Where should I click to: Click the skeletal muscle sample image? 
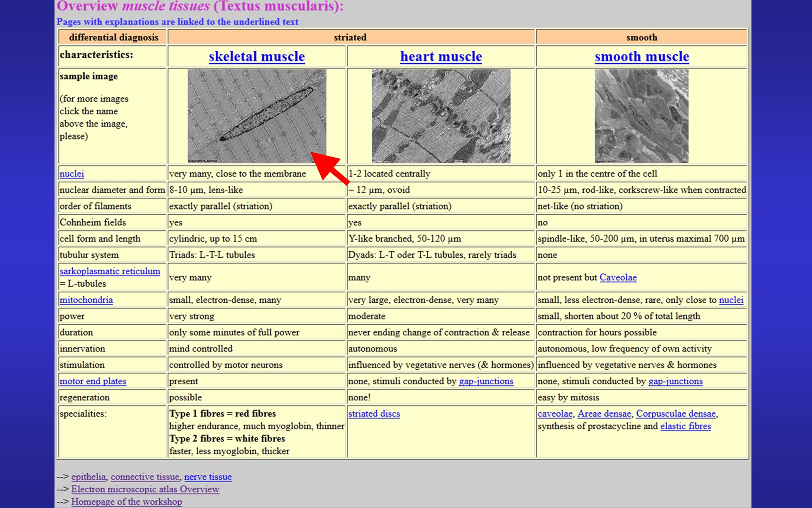(x=257, y=116)
